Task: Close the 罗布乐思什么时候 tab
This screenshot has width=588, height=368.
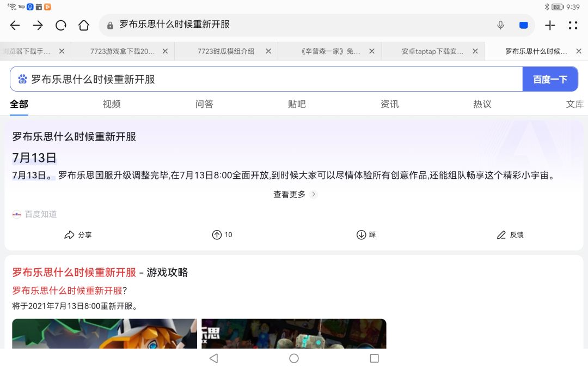Action: point(579,51)
